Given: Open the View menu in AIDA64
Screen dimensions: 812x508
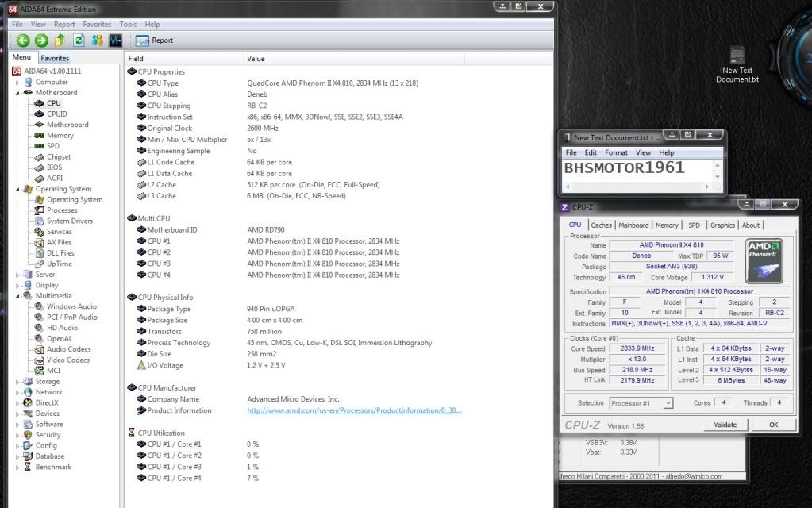Looking at the screenshot, I should click(x=38, y=25).
